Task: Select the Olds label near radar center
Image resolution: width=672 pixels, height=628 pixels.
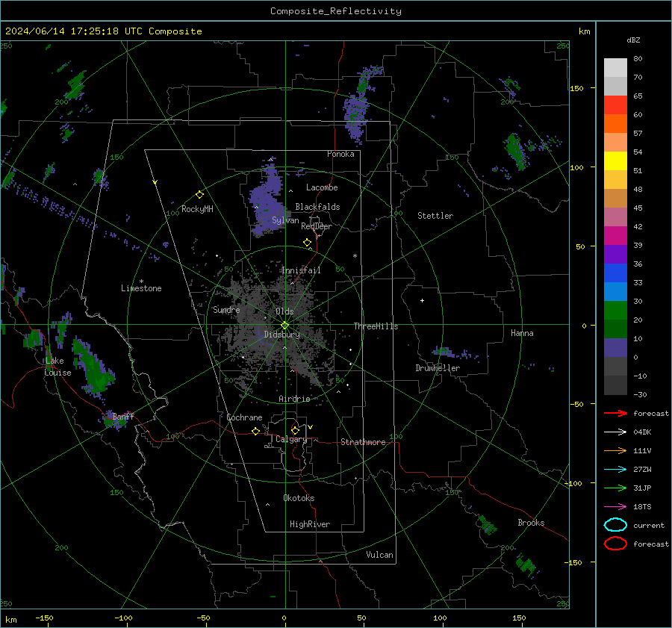Action: tap(284, 311)
